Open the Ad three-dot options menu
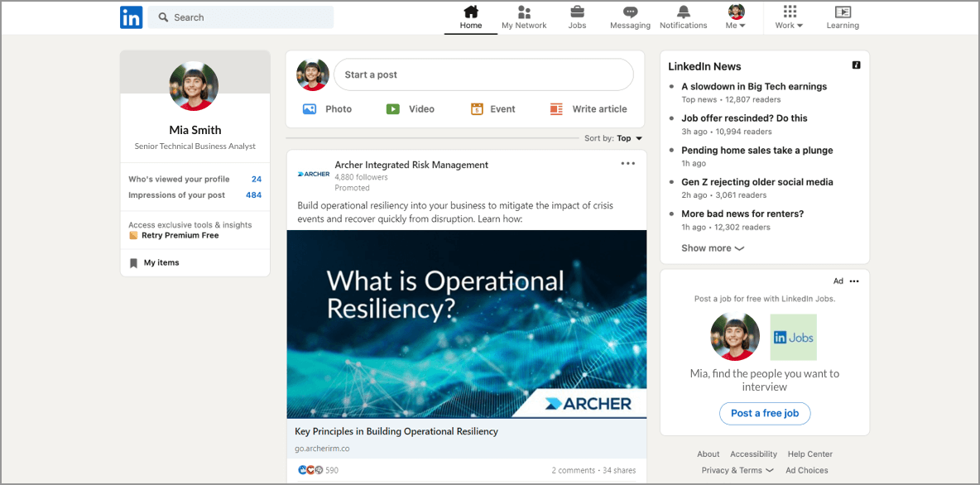 click(x=854, y=281)
